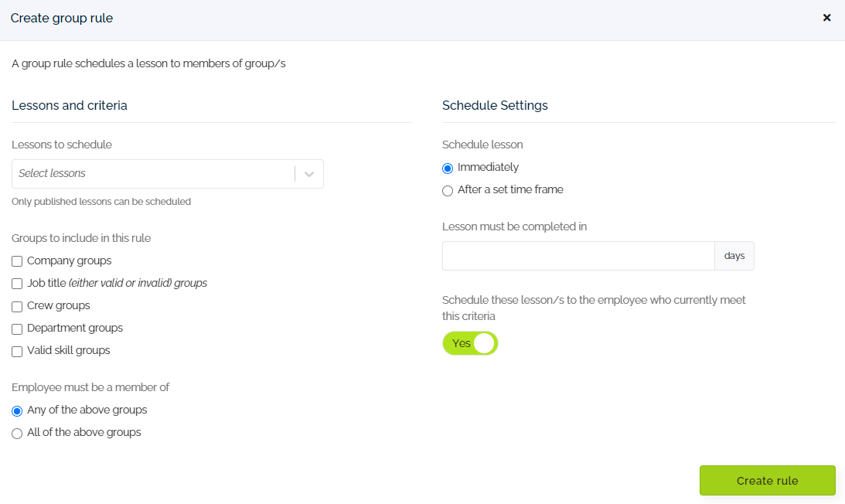Click the 'Lessons and criteria' section header

69,105
